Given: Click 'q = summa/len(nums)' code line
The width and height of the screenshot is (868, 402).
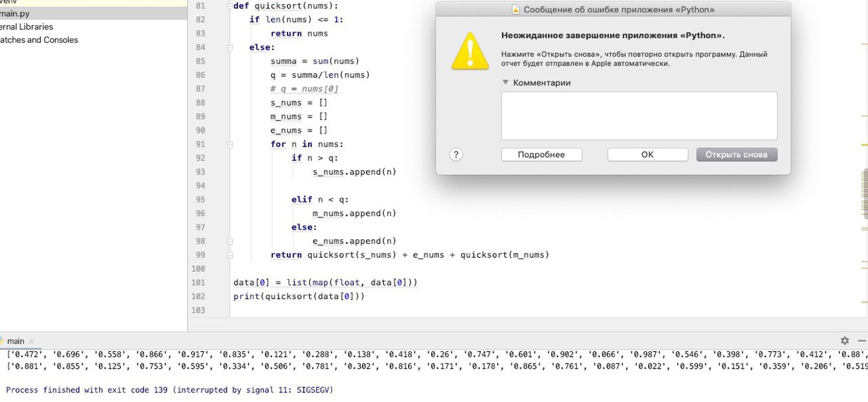Looking at the screenshot, I should [320, 75].
